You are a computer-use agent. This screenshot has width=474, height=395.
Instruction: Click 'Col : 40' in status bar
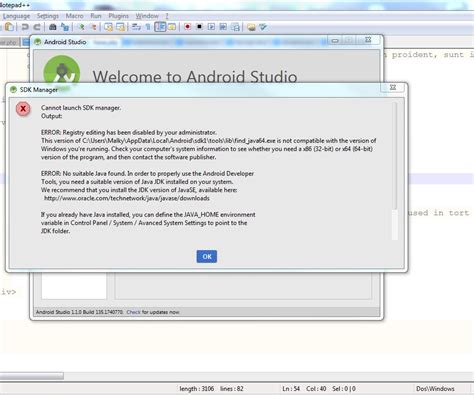[x=316, y=389]
